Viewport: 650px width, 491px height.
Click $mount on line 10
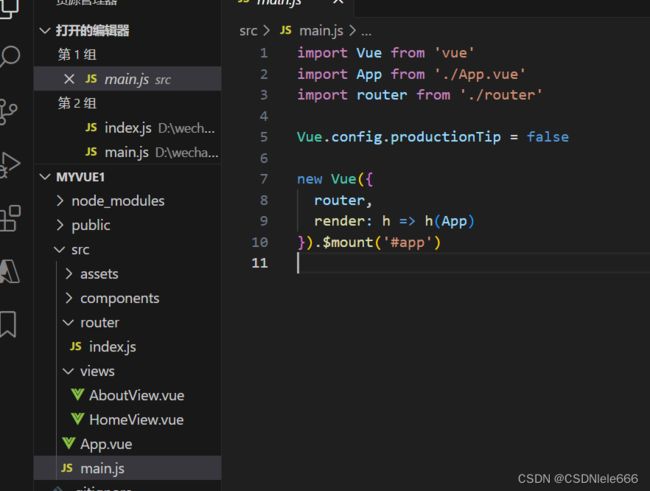(348, 242)
